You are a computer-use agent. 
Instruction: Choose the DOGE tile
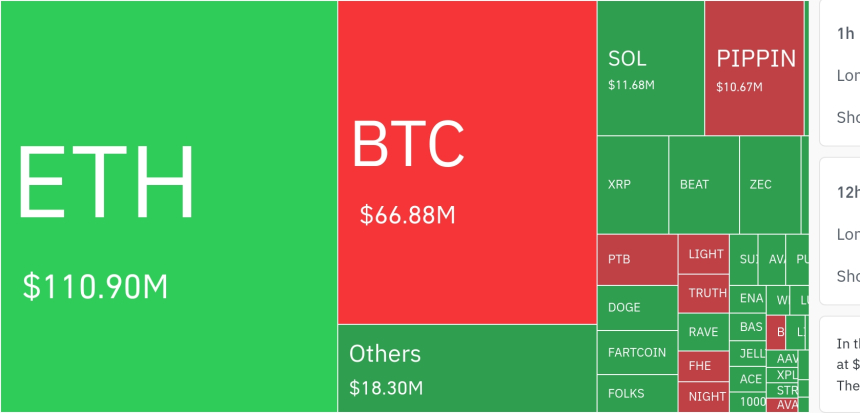(x=637, y=308)
